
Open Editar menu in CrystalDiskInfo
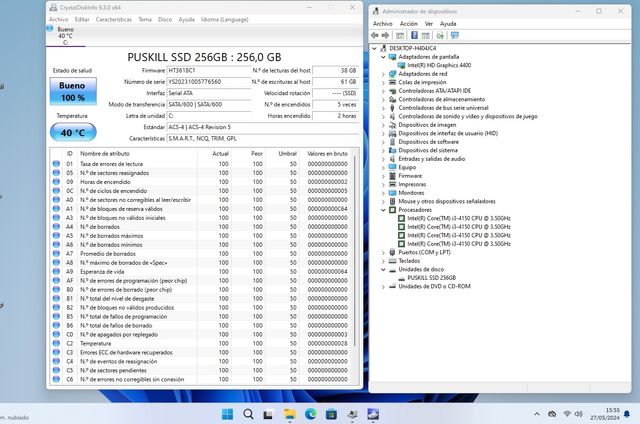coord(82,19)
